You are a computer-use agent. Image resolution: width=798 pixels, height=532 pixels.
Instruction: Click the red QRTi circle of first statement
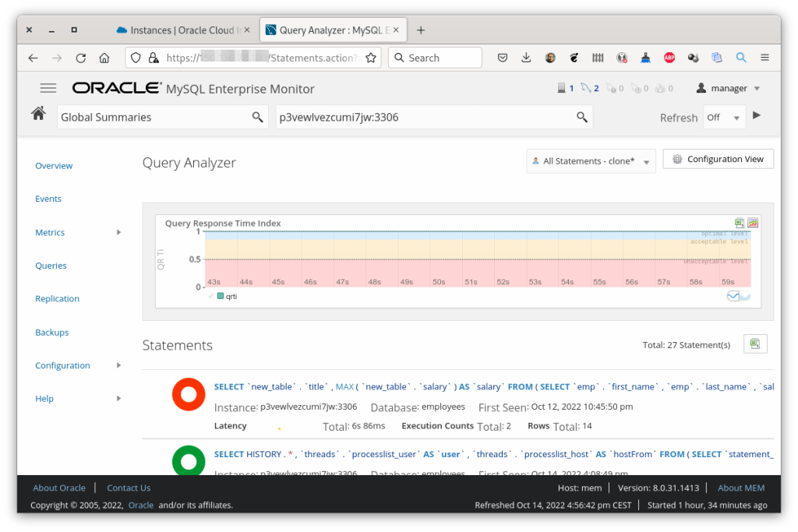(189, 395)
